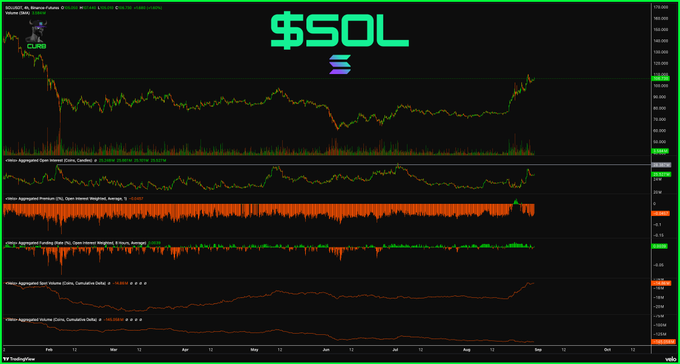Click the -0.0457 value in Premium legend
Image resolution: width=680 pixels, height=364 pixels.
click(x=136, y=198)
